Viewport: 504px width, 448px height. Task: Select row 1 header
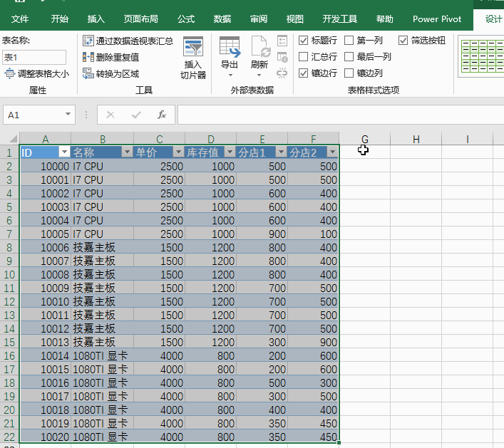9,152
